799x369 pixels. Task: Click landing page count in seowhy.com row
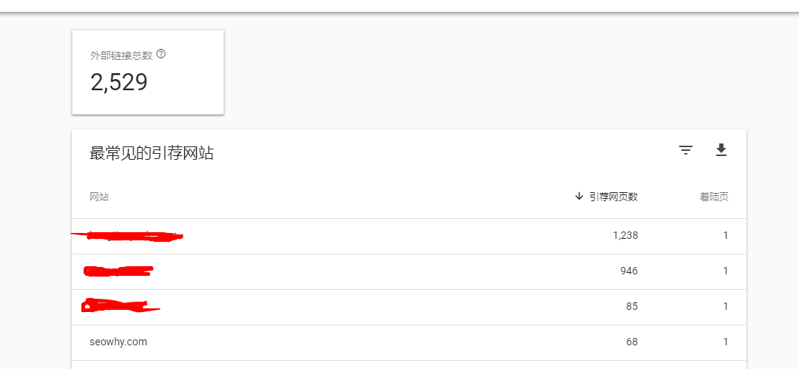tap(726, 342)
